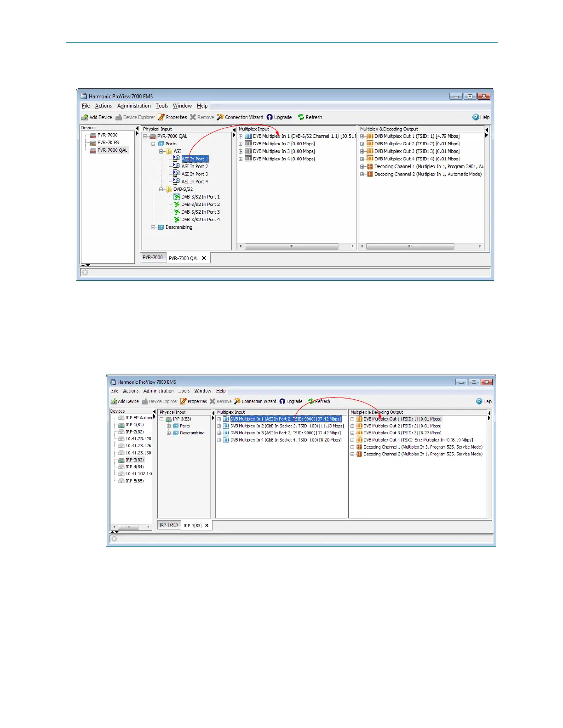The width and height of the screenshot is (563, 728).
Task: Click Upgrade in the IRP-3(83) window toolbar
Action: 291,401
